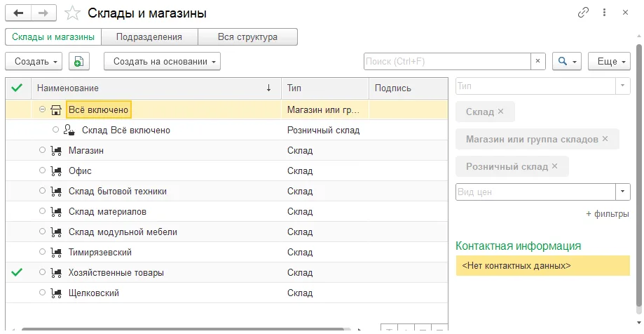
Task: Click the icon of Склад бытовой техники
Action: [56, 192]
